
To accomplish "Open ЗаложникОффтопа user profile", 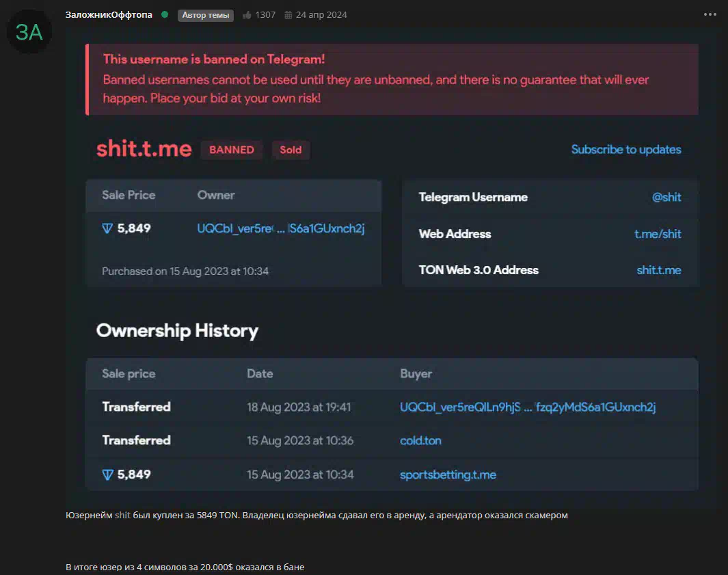I will pyautogui.click(x=109, y=15).
